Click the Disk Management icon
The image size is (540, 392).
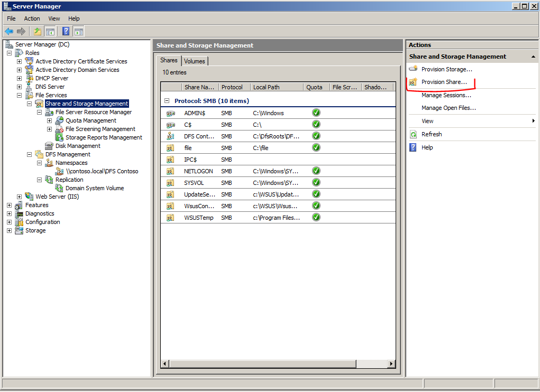pyautogui.click(x=49, y=146)
